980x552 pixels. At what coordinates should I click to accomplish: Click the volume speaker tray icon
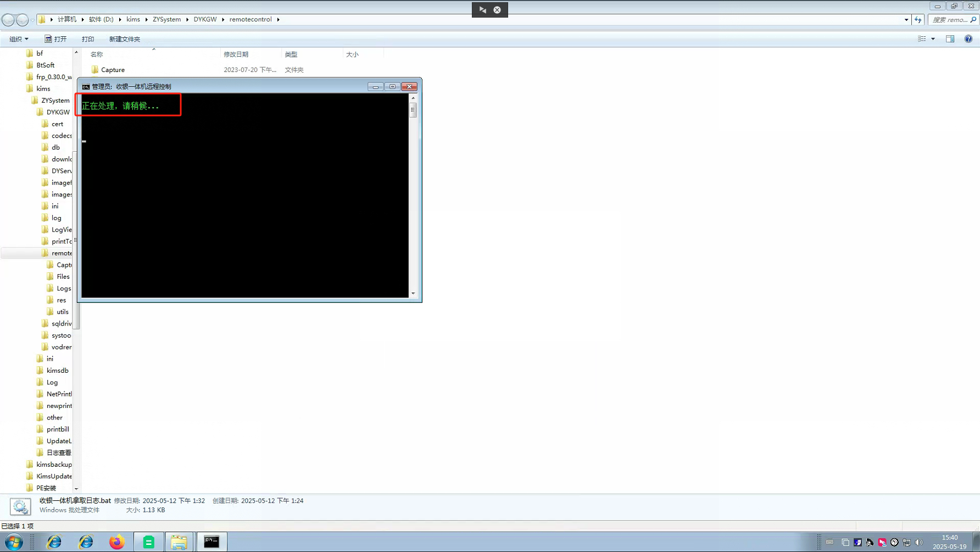(918, 543)
